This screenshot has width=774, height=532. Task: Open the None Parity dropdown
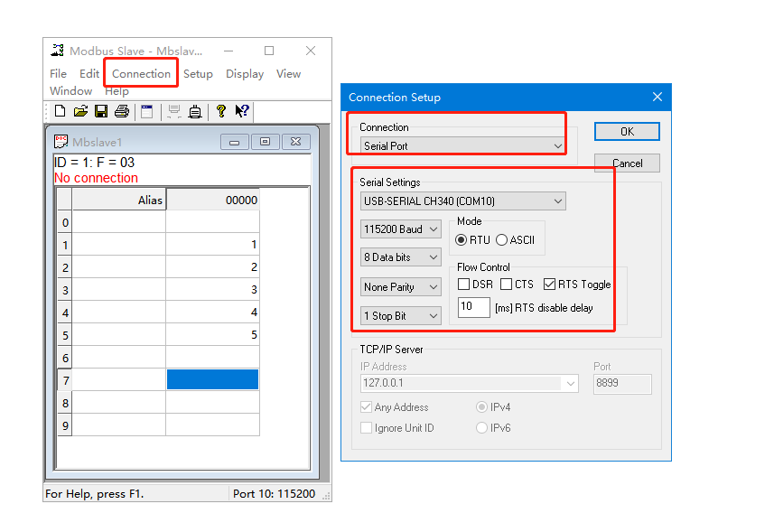coord(400,287)
